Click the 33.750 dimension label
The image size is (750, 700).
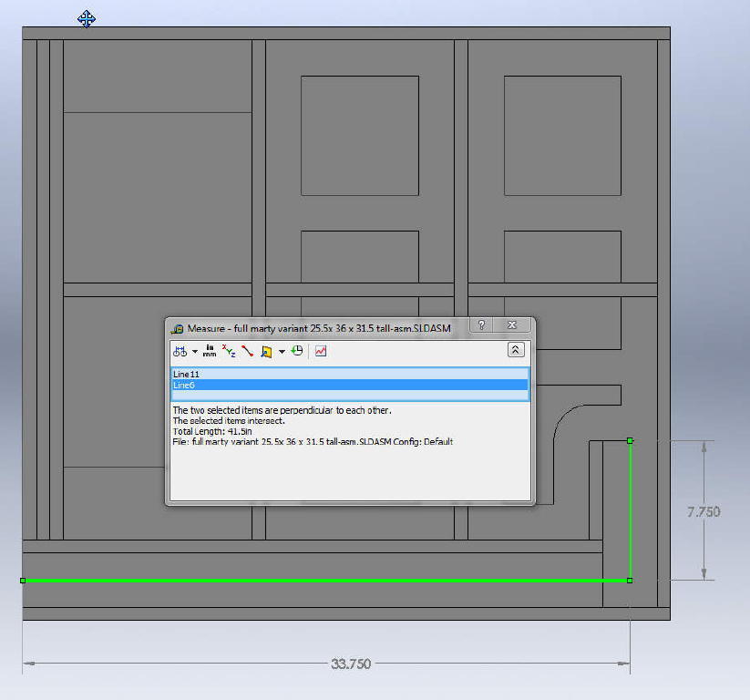pos(351,664)
